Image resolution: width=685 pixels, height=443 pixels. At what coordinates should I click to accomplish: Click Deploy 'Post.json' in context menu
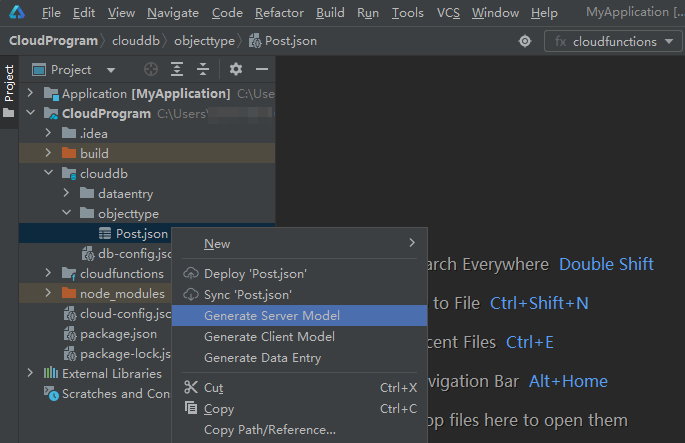(x=255, y=273)
